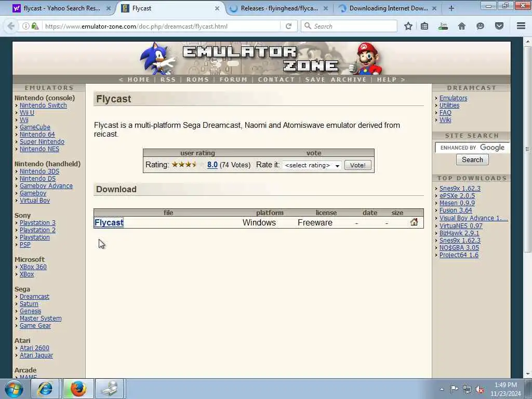Show site information via the info icon
Image resolution: width=532 pixels, height=399 pixels.
25,26
